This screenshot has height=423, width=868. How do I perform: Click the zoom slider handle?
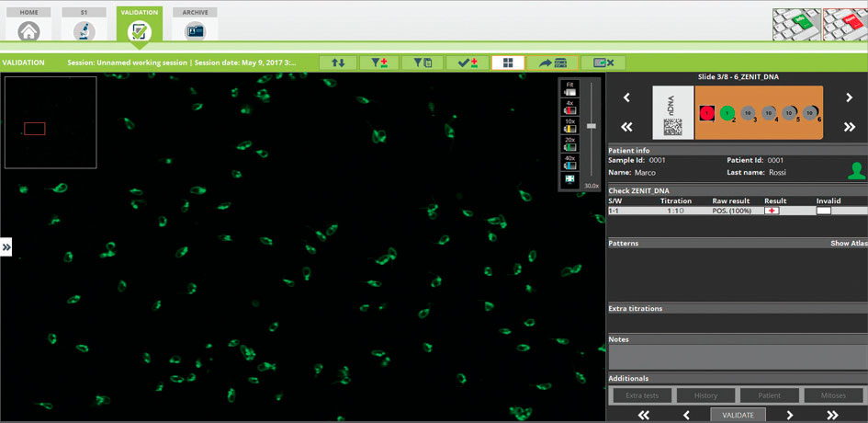592,125
